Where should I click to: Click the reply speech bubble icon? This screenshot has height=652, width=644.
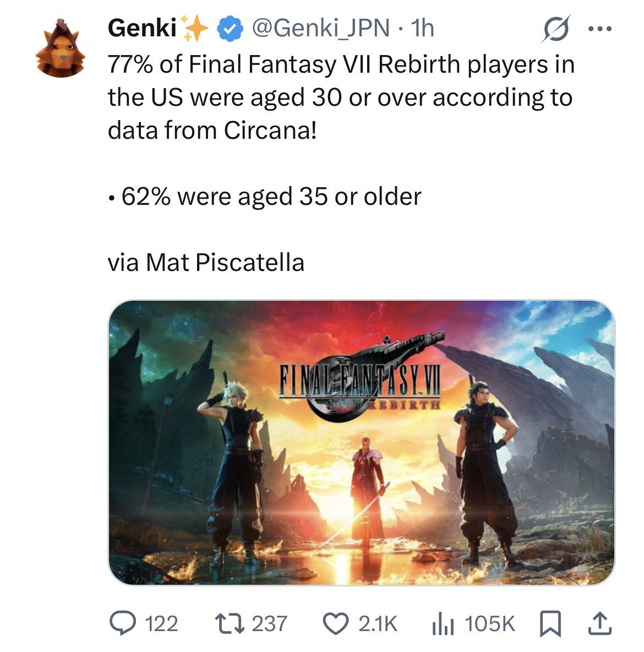tap(122, 624)
